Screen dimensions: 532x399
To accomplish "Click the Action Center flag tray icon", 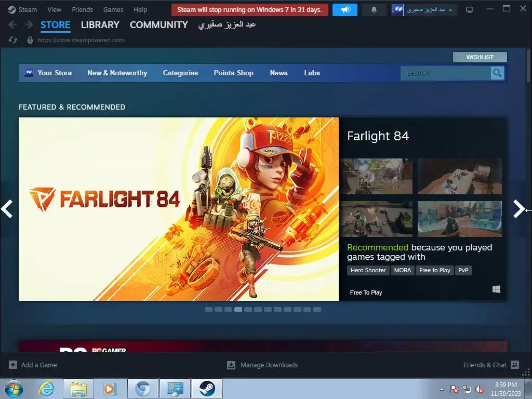I will tap(454, 389).
